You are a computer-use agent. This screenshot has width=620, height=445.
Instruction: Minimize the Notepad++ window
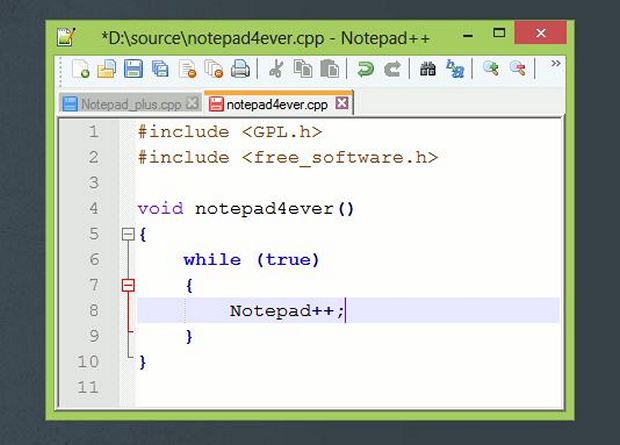point(468,36)
